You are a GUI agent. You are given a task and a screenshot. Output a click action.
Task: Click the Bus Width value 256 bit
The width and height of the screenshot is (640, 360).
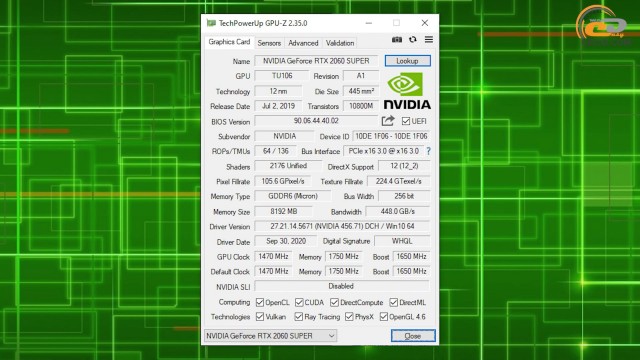[x=404, y=196]
